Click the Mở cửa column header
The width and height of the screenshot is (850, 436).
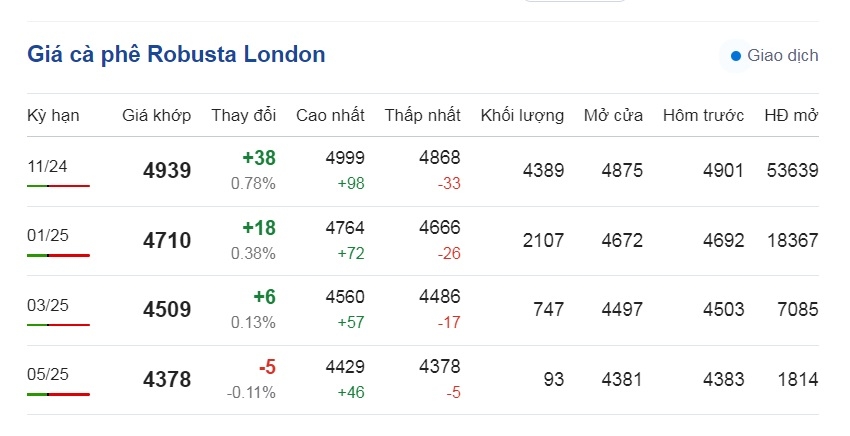[x=613, y=115]
